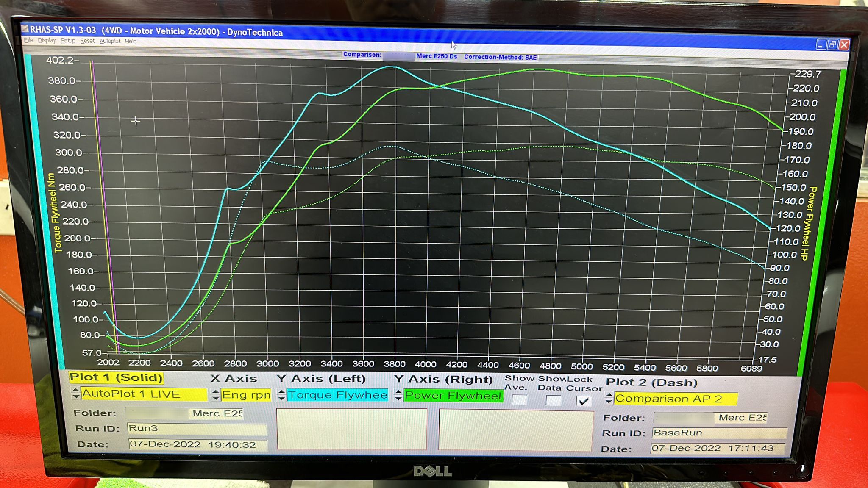Open the Reset menu

pos(87,41)
